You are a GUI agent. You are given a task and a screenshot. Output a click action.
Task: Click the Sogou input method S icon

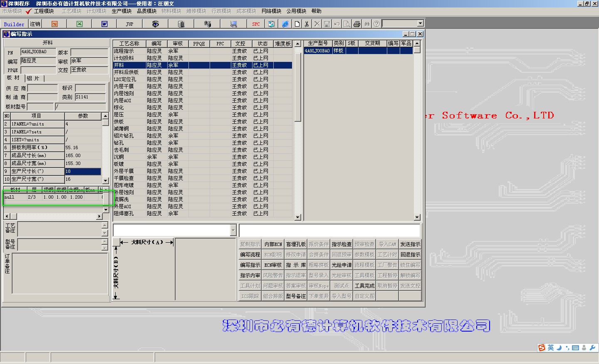click(x=542, y=348)
